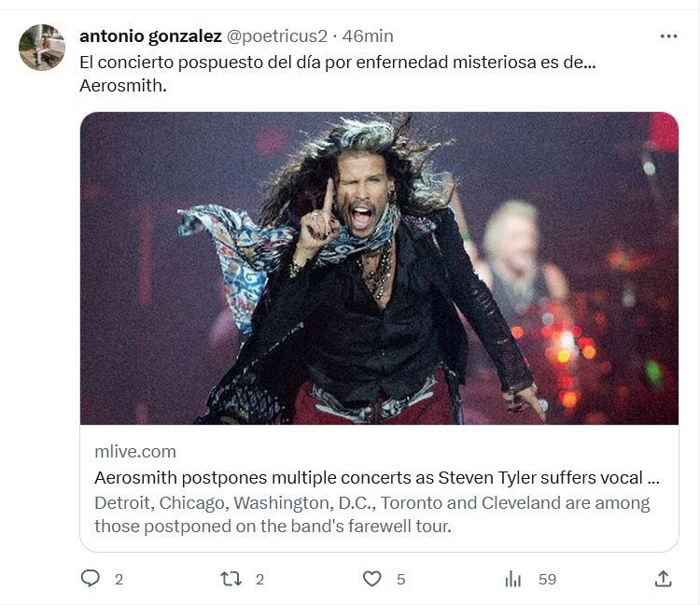Open the three-dot more options menu

[x=668, y=36]
